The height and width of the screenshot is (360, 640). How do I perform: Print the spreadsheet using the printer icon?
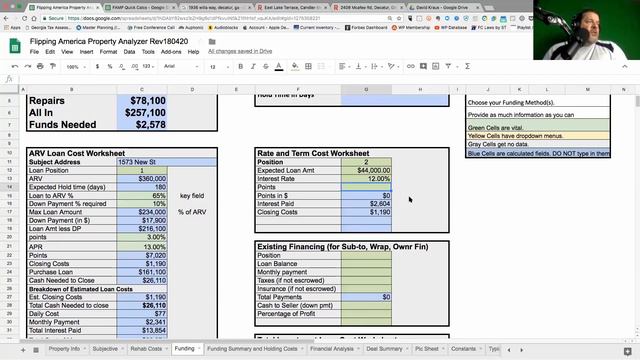[40, 66]
